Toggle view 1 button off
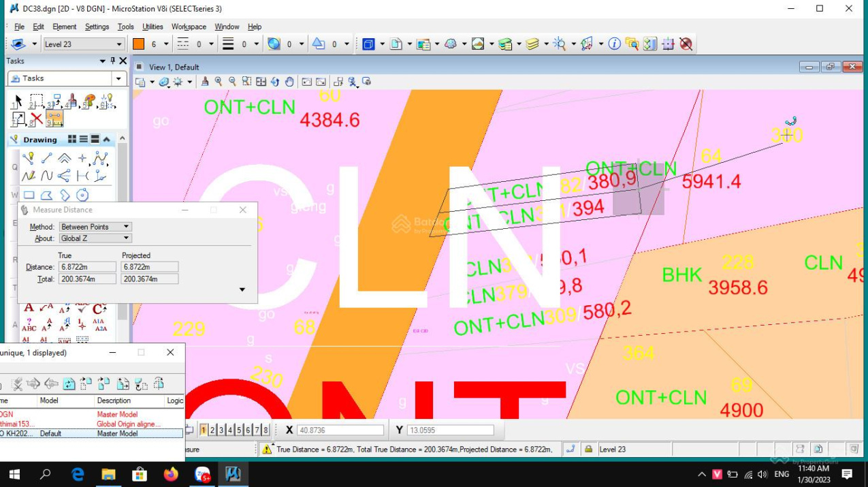 point(204,430)
